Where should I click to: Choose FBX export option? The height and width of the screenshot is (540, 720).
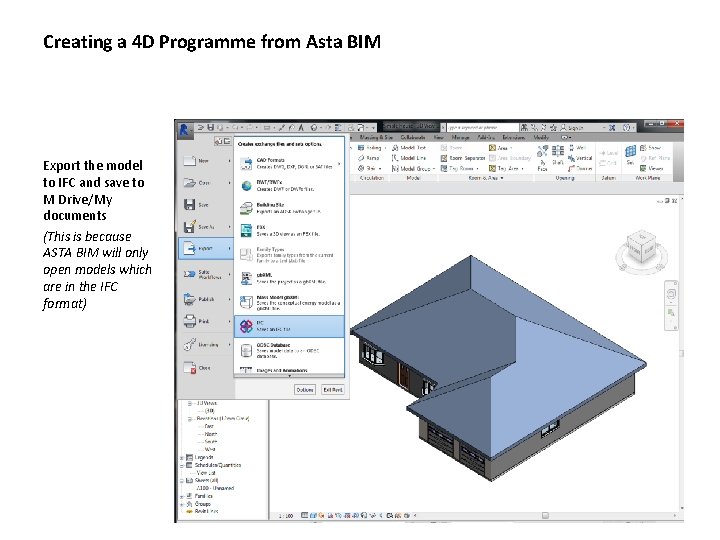tap(289, 231)
